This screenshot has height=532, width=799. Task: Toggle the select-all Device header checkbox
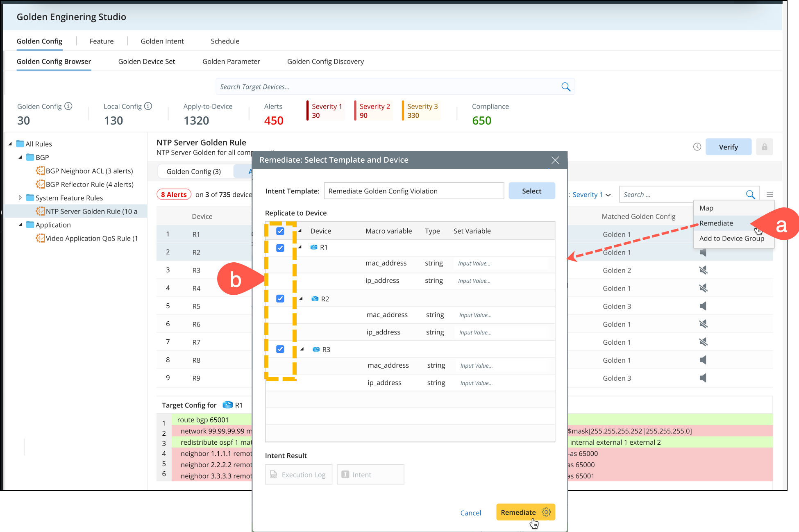tap(280, 231)
